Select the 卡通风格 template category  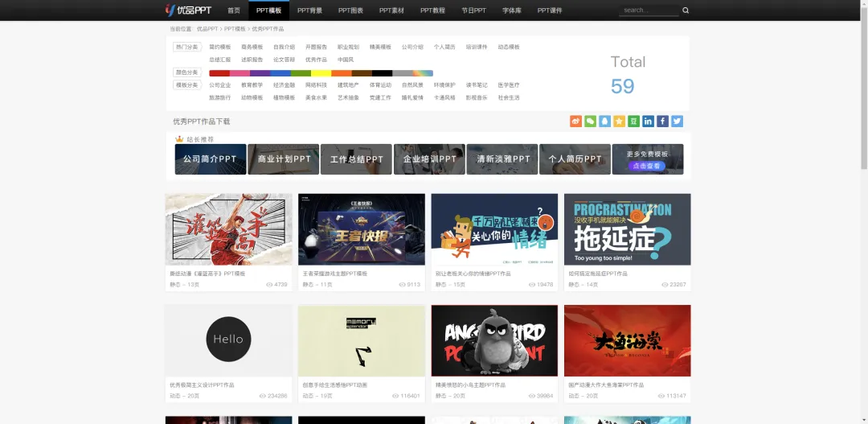tap(444, 97)
